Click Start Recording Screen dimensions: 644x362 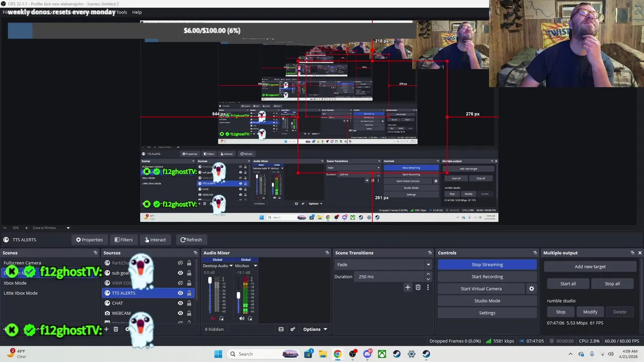[487, 277]
